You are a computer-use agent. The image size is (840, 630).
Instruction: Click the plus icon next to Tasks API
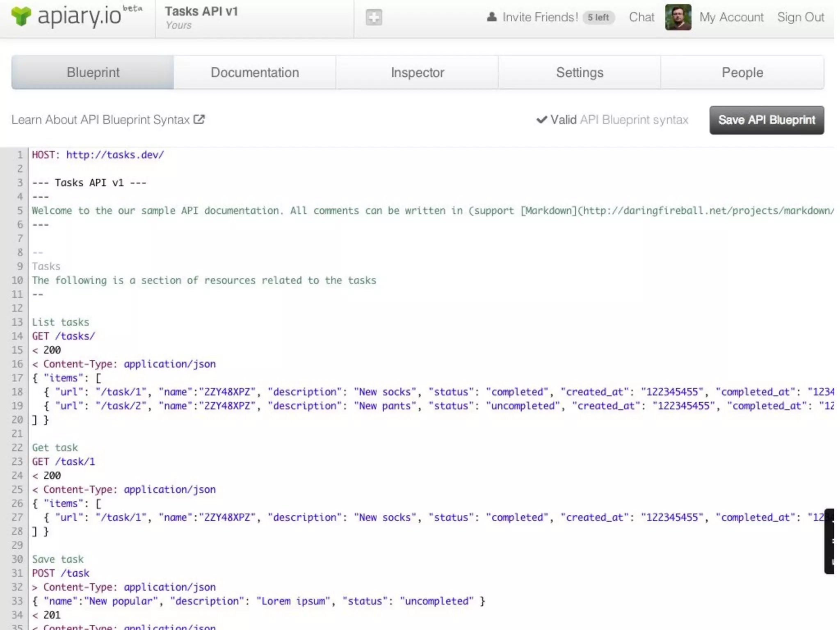click(373, 17)
